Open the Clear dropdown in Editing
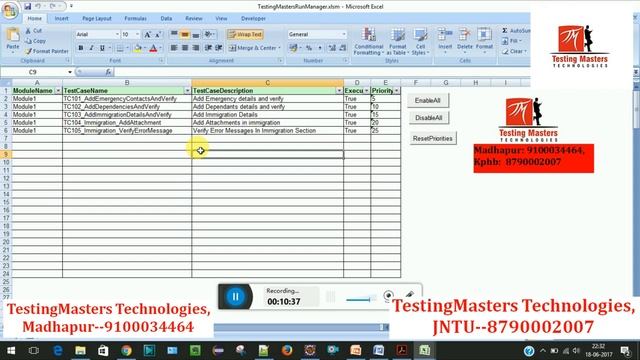 [x=514, y=51]
